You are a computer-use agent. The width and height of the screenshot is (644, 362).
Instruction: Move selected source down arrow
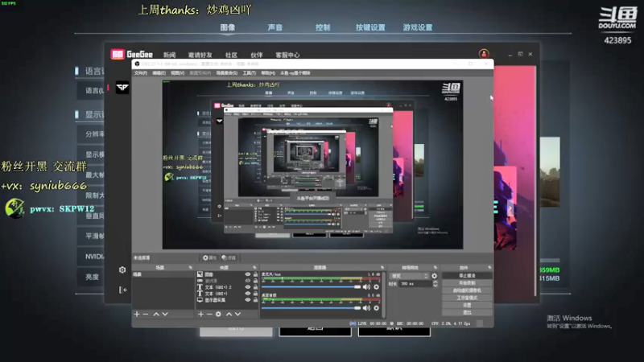pos(237,314)
